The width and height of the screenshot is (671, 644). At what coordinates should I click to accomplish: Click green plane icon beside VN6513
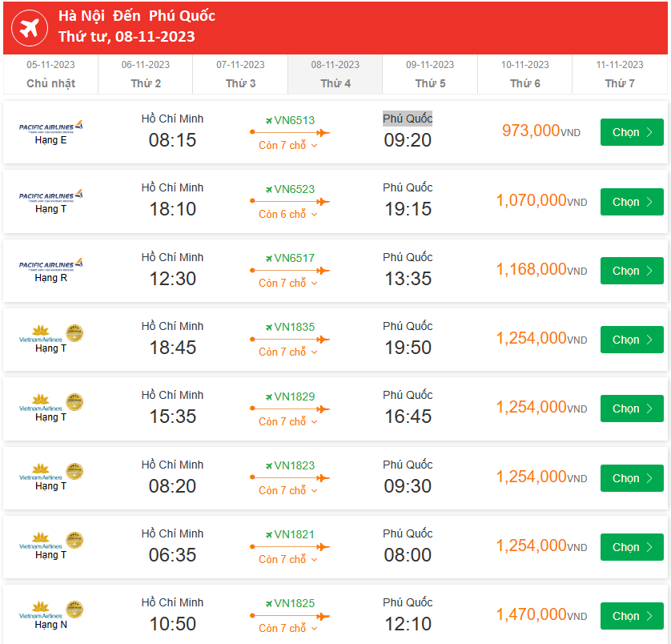(269, 121)
